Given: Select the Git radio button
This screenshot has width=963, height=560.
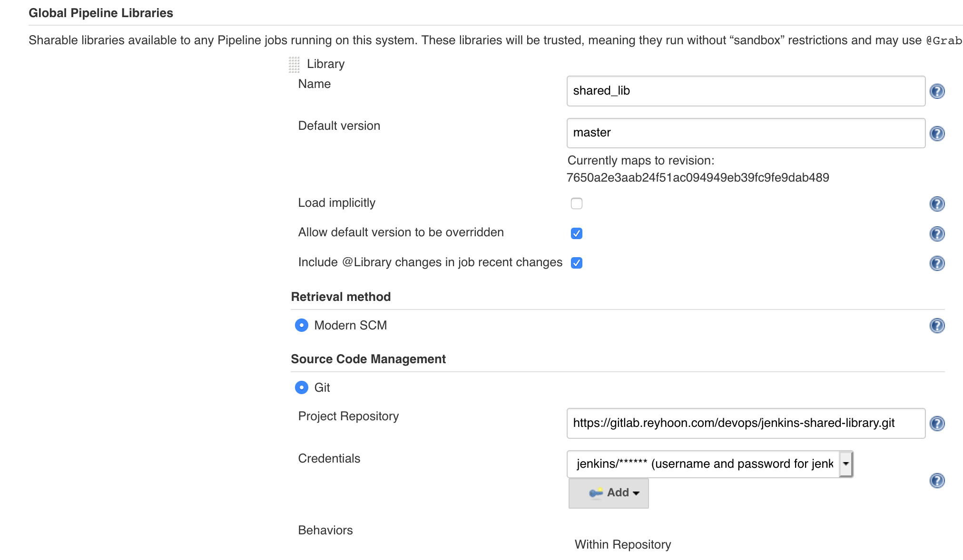Looking at the screenshot, I should point(302,387).
